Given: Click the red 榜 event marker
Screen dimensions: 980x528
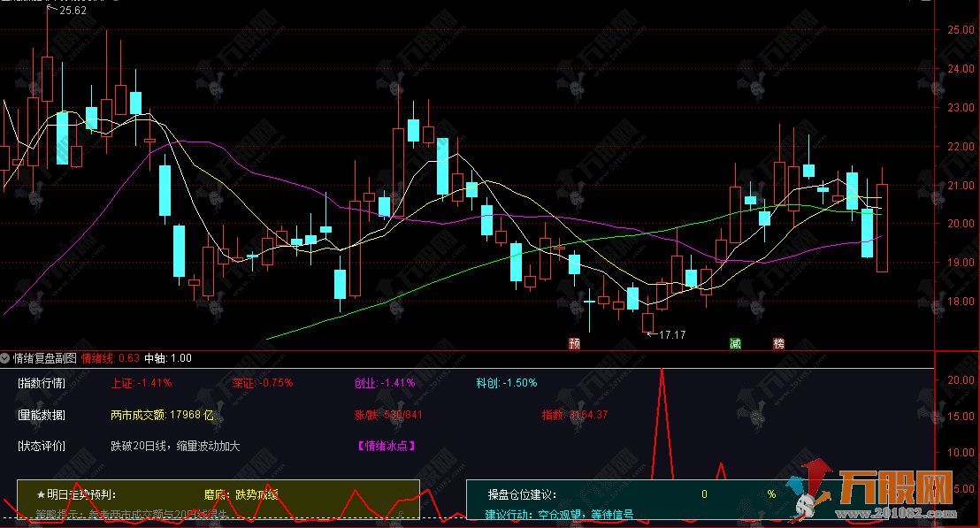Looking at the screenshot, I should [778, 343].
